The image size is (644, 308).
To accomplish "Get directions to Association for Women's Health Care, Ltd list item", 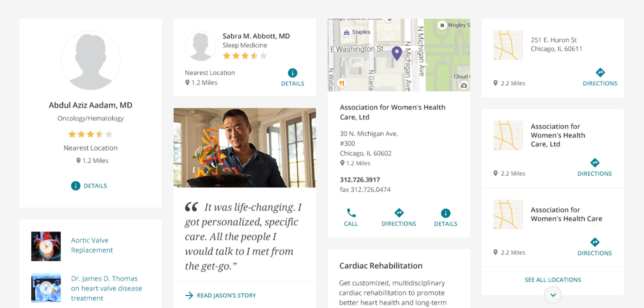I will click(594, 163).
